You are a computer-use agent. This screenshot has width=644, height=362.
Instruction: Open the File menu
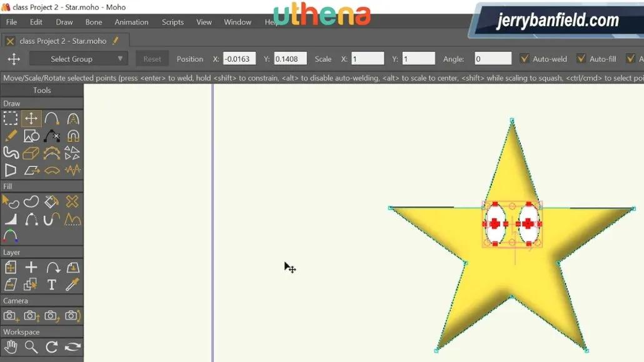coord(11,22)
